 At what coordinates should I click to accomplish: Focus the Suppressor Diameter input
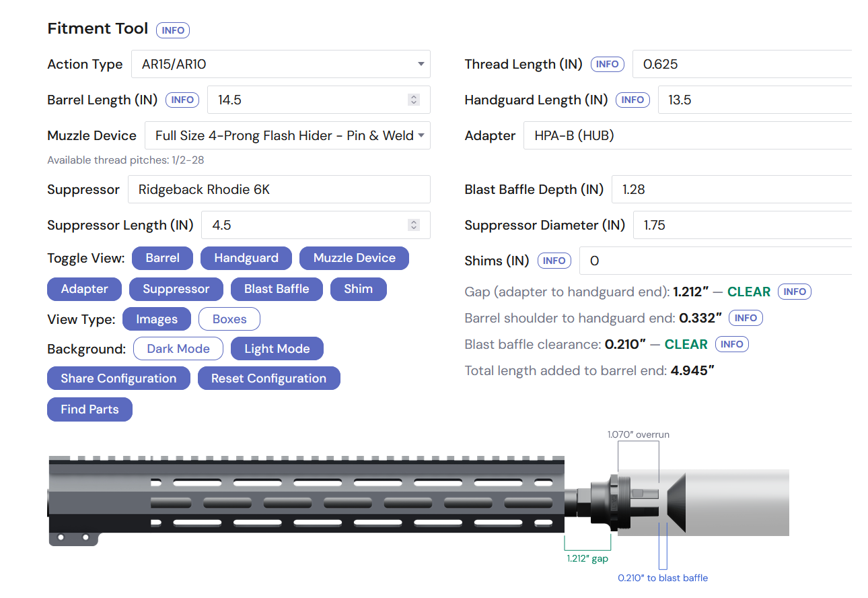point(742,225)
